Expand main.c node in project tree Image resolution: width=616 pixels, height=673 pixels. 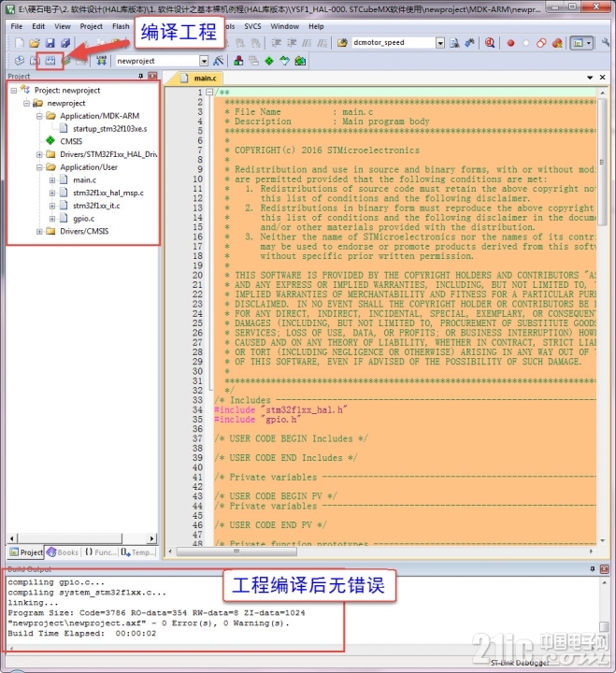tap(52, 180)
